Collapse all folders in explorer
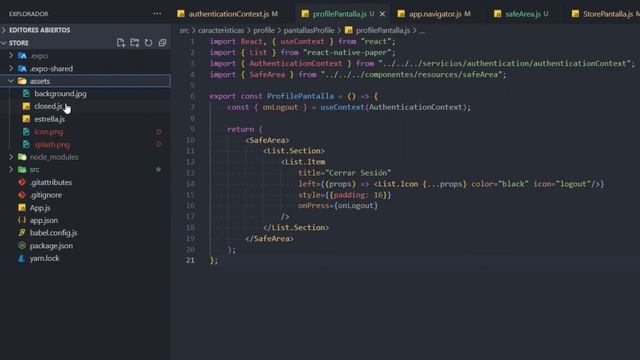The width and height of the screenshot is (640, 360). (x=162, y=43)
